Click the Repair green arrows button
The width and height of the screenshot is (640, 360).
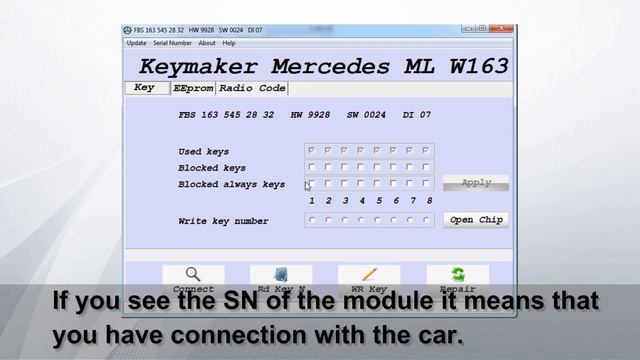point(458,280)
